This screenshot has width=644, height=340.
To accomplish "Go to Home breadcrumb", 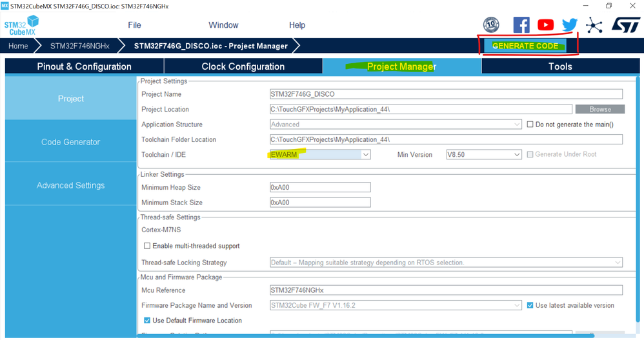I will coord(18,46).
